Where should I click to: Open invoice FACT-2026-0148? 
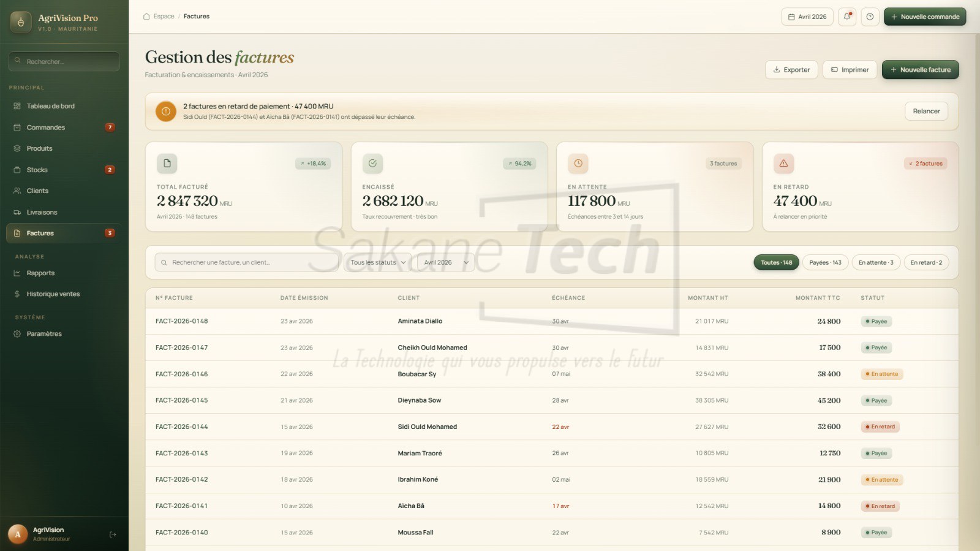tap(182, 321)
